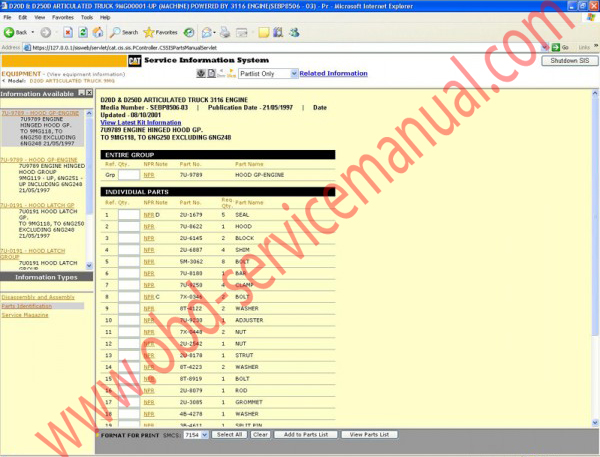Image resolution: width=600 pixels, height=457 pixels.
Task: Open the Related Information link
Action: 333,73
